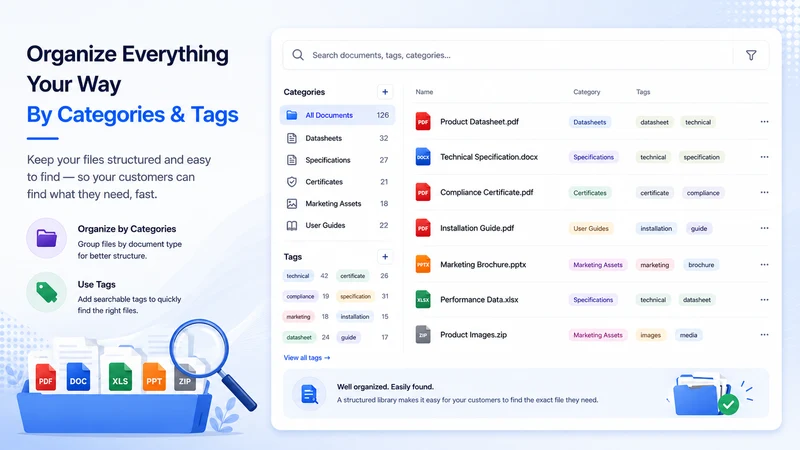This screenshot has height=450, width=800.
Task: Select the All Documents category
Action: [337, 115]
